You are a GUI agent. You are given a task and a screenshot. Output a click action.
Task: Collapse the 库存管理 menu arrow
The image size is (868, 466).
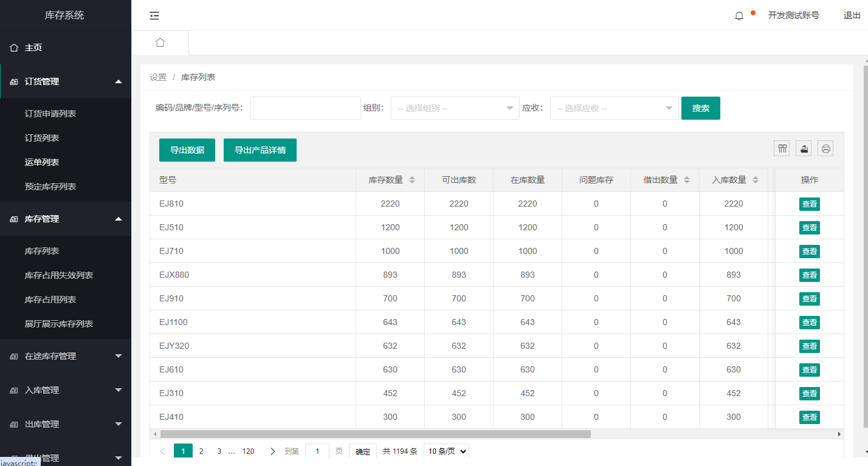coord(119,219)
